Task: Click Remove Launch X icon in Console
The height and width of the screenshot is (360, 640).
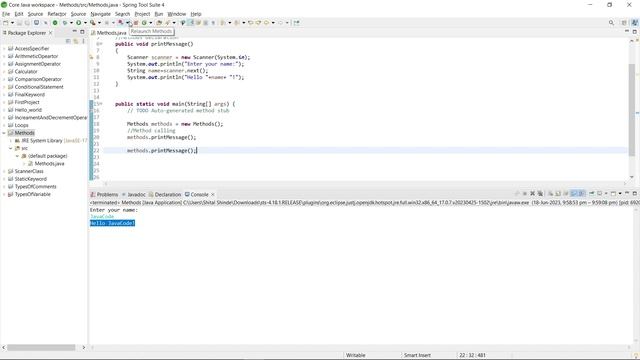Action: (x=532, y=193)
